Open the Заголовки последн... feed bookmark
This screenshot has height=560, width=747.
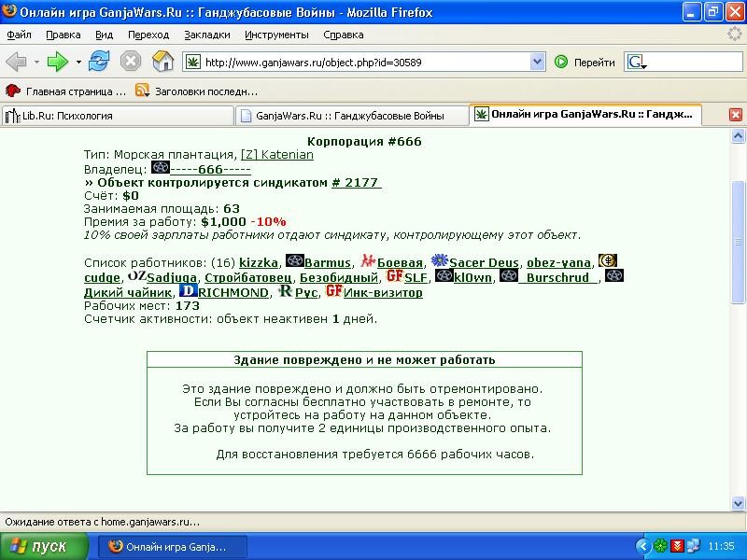coord(196,91)
